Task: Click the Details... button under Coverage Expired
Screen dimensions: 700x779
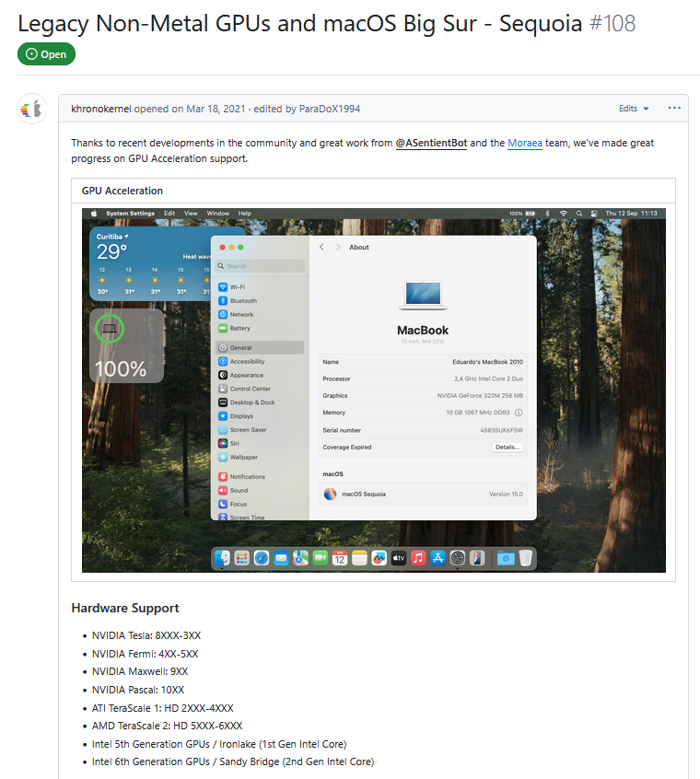Action: click(x=507, y=448)
